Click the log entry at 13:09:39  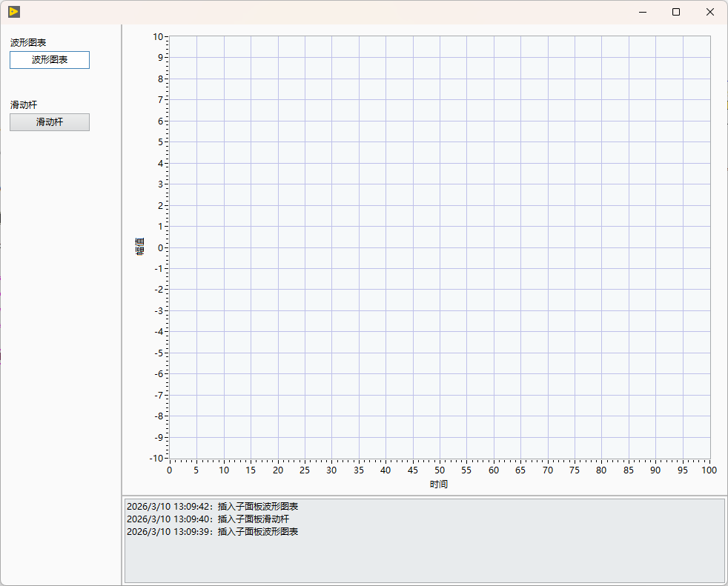coord(213,532)
